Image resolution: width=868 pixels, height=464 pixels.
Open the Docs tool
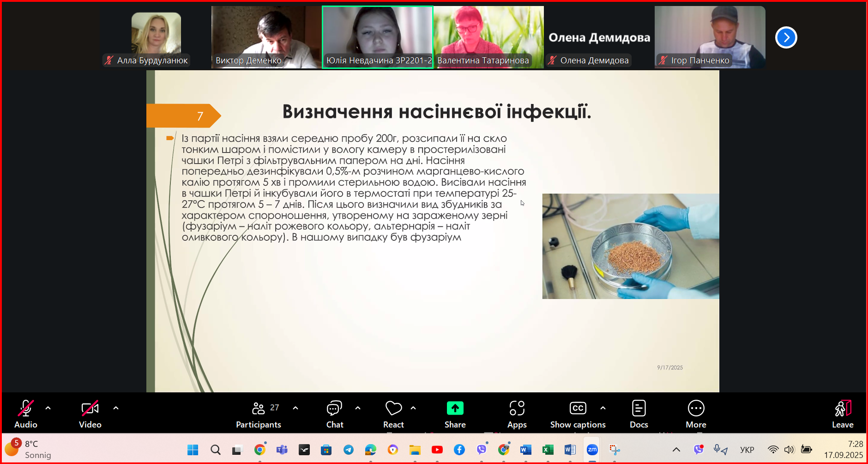639,414
